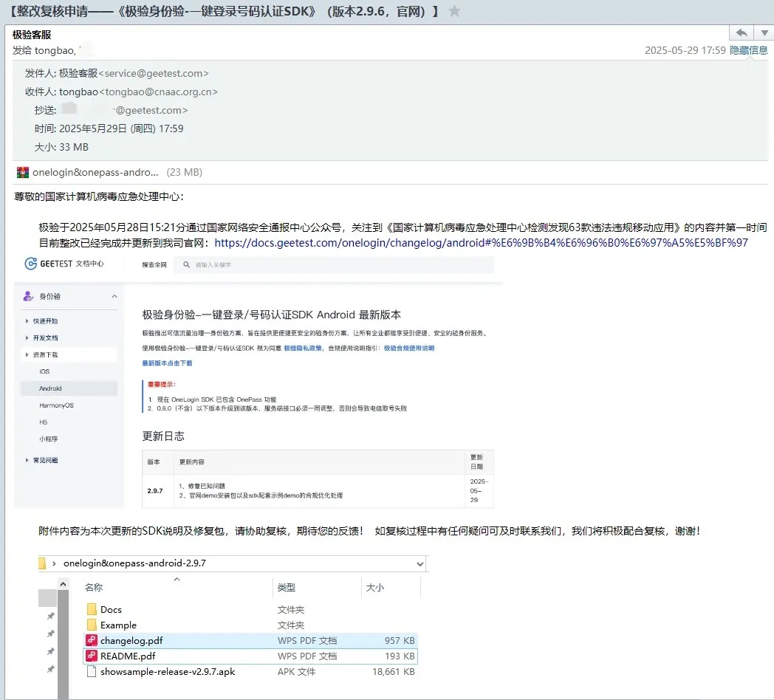
Task: Click the reply arrow button
Action: pyautogui.click(x=742, y=33)
